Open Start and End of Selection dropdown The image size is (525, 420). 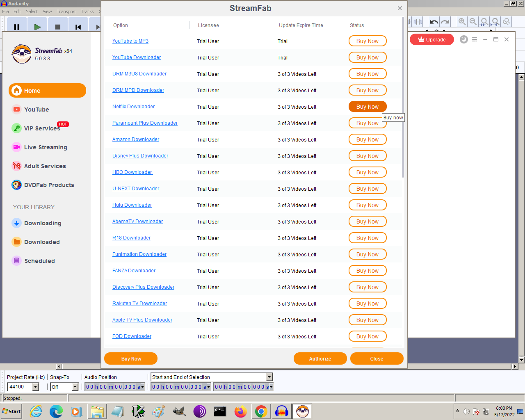point(269,377)
